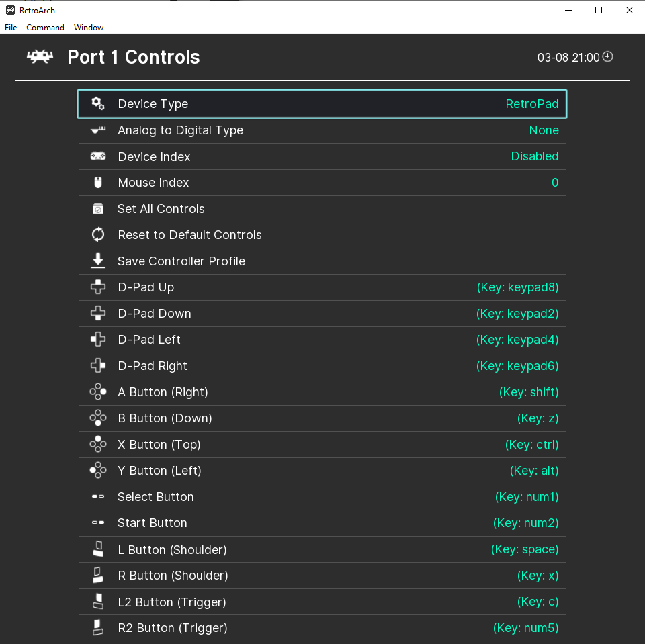This screenshot has height=644, width=645.
Task: Click the D-Pad Left cross icon
Action: (x=98, y=339)
